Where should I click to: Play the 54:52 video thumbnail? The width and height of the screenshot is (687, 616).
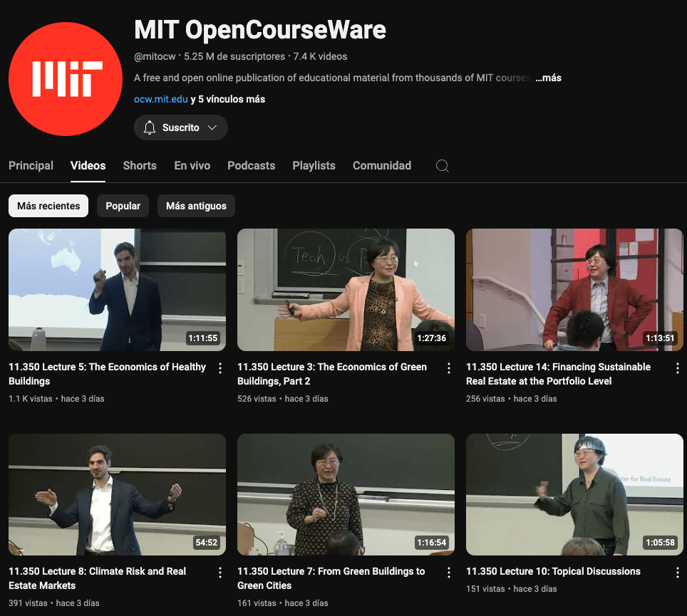(117, 494)
